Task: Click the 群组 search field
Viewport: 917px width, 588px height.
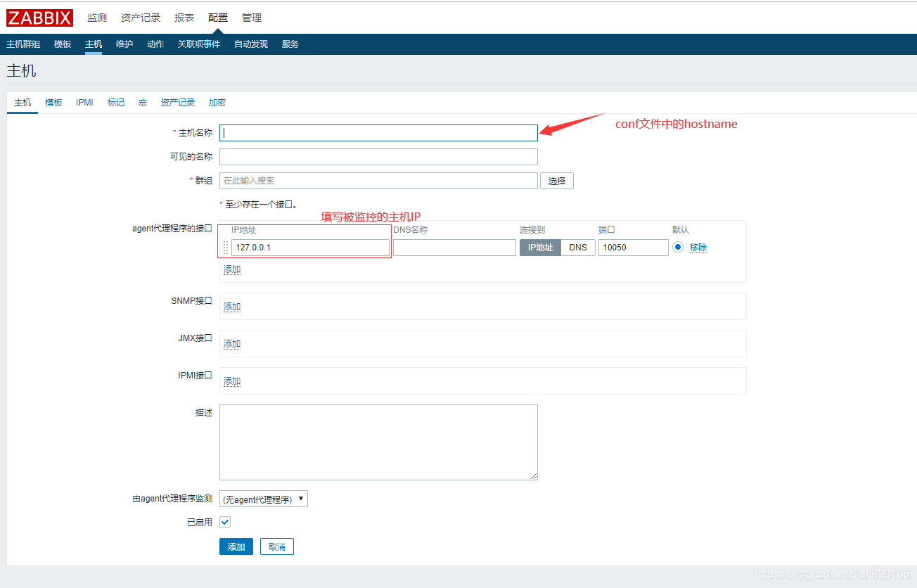Action: tap(378, 181)
